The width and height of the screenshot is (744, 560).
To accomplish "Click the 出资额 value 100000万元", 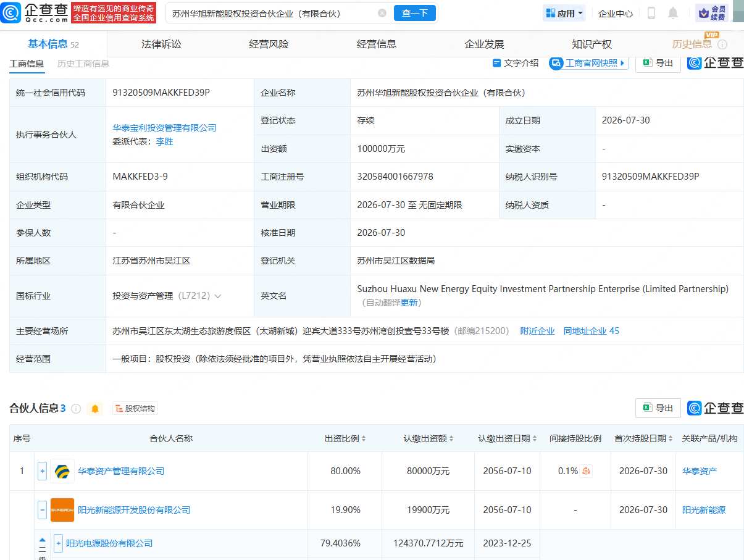I will tap(381, 149).
